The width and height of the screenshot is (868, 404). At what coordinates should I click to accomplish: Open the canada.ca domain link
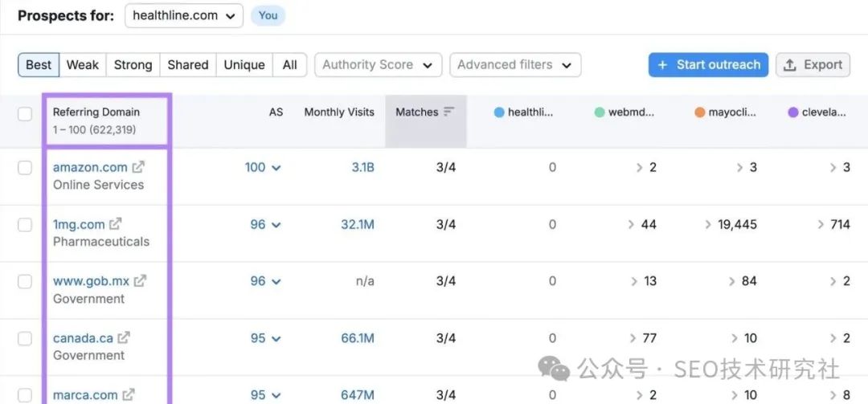pos(83,338)
